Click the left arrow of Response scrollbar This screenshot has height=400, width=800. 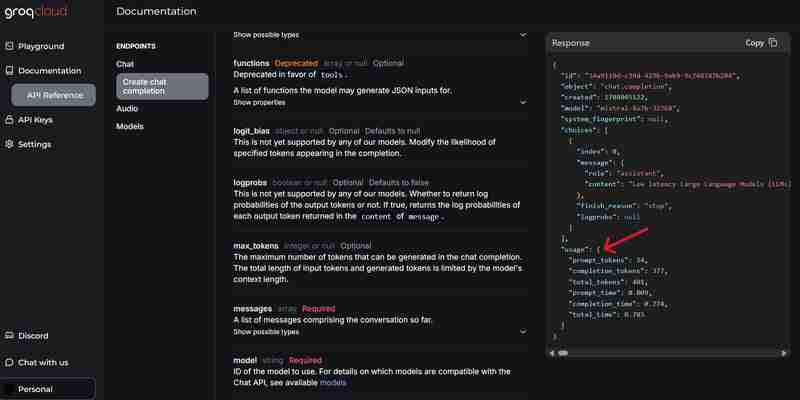pos(552,353)
